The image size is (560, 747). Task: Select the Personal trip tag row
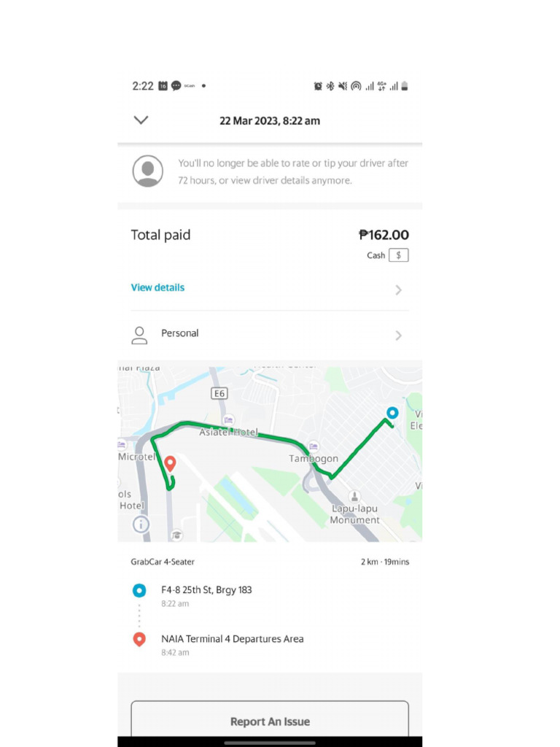click(x=270, y=334)
